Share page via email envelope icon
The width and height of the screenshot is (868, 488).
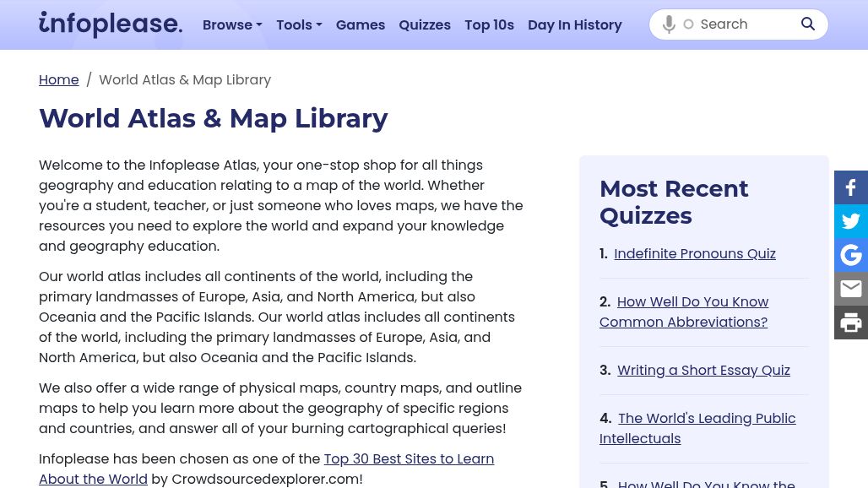(851, 289)
